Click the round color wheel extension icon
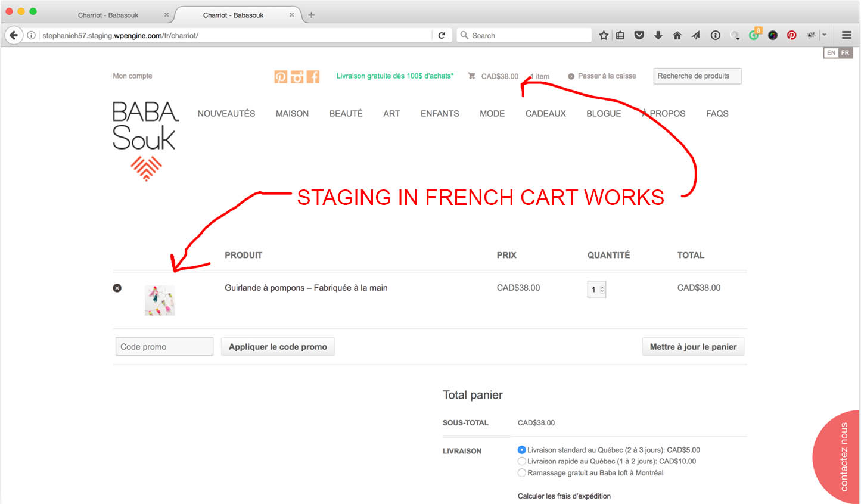 [773, 35]
